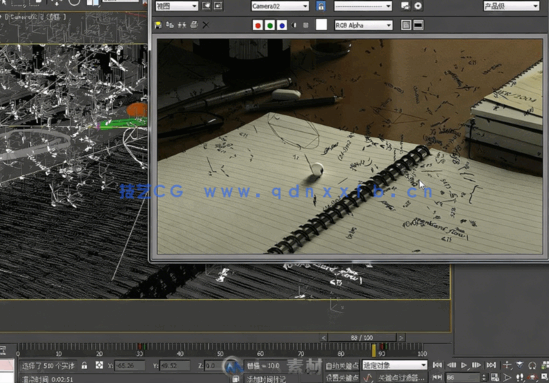Open the render preset dropdown
Image resolution: width=549 pixels, height=383 pixels.
click(x=363, y=6)
